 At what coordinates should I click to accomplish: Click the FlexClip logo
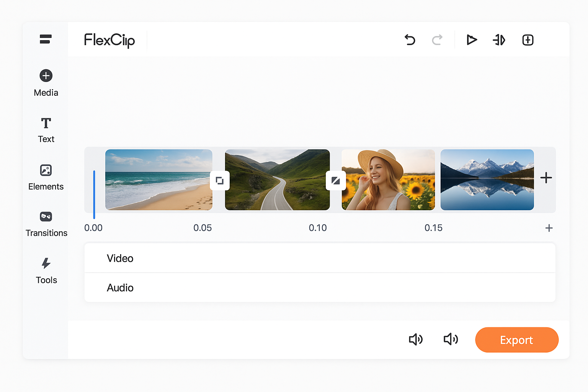pyautogui.click(x=109, y=41)
